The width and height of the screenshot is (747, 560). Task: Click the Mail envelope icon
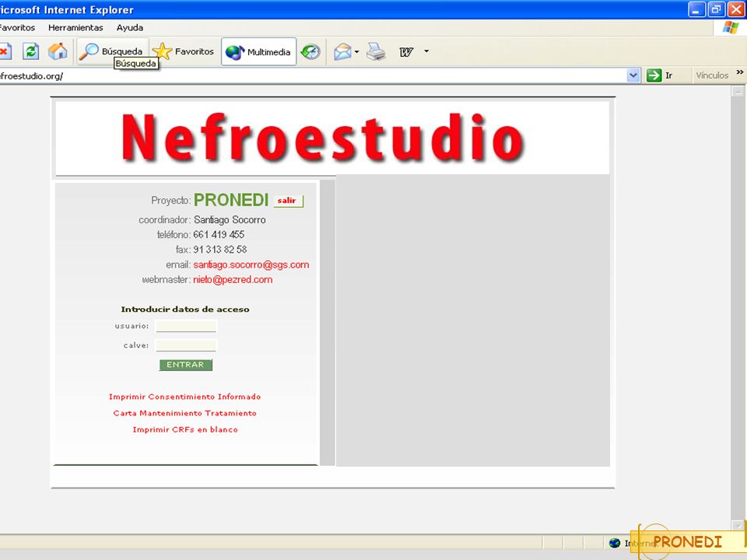click(342, 51)
